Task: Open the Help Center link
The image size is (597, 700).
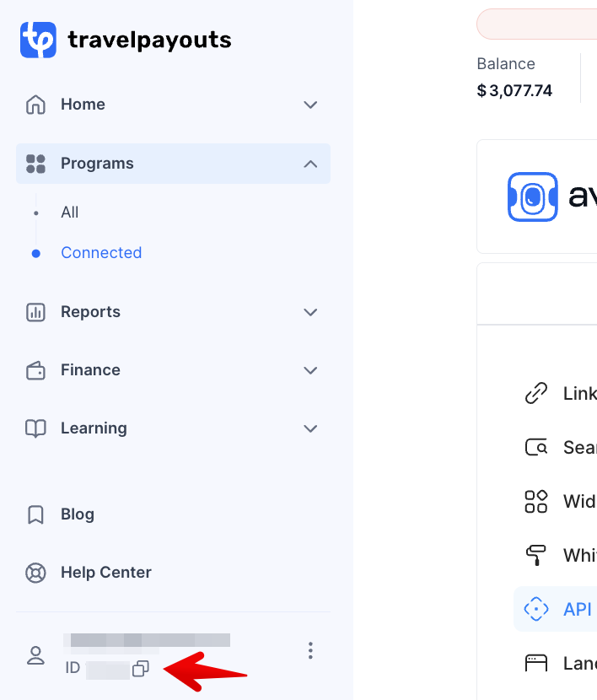Action: [x=106, y=573]
